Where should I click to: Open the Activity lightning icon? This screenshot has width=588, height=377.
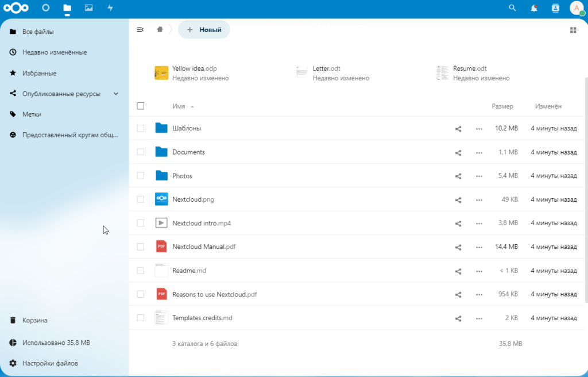[x=110, y=7]
